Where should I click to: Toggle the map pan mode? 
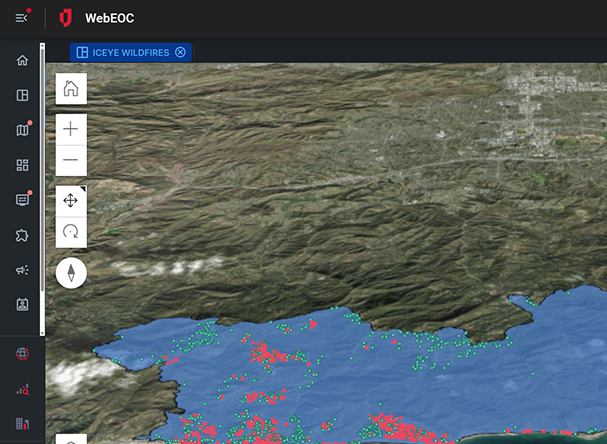coord(71,201)
